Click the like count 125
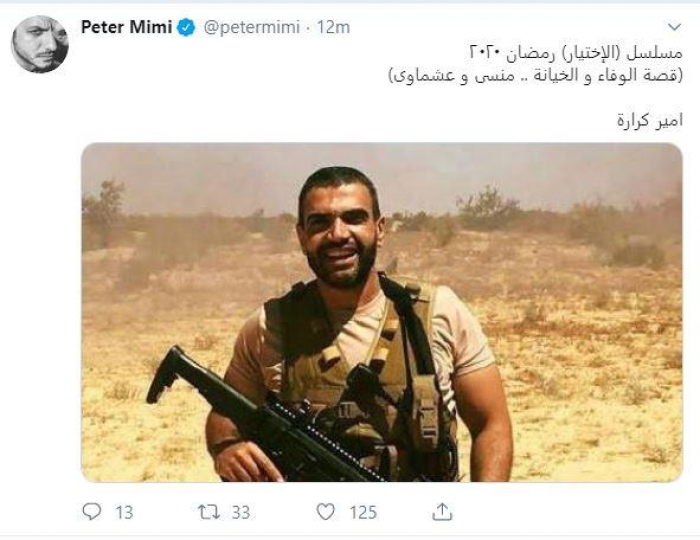Screen dimensions: 700x540 (x=362, y=512)
